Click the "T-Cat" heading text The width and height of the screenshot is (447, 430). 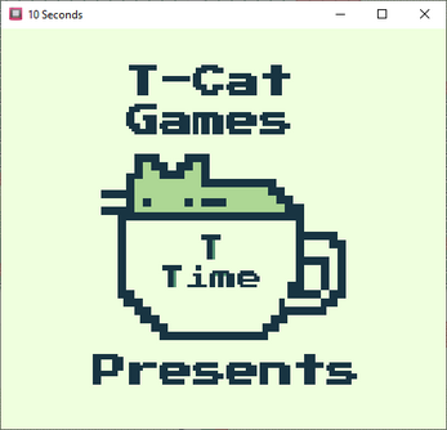tap(209, 80)
